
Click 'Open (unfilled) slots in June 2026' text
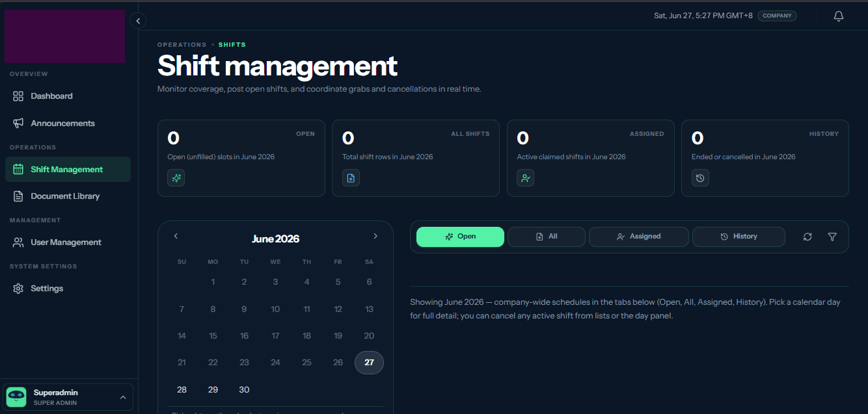(221, 157)
